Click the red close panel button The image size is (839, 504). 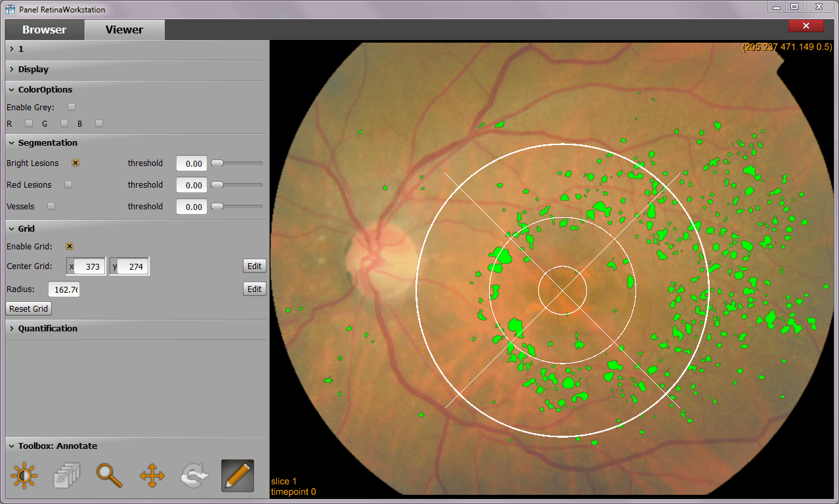(x=806, y=26)
